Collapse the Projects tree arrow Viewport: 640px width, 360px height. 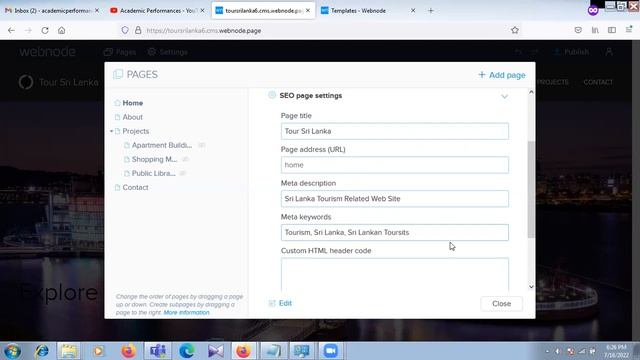[111, 131]
